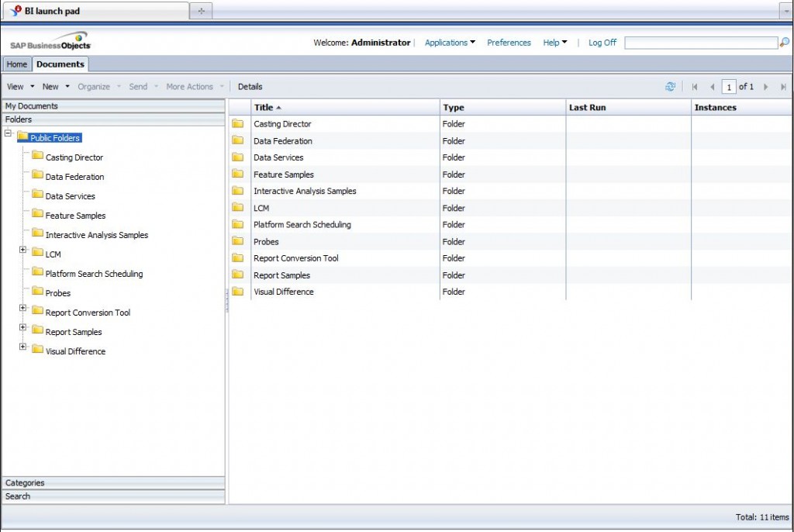Select Interactive Analysis Samples in the tree
The image size is (794, 532).
point(97,235)
